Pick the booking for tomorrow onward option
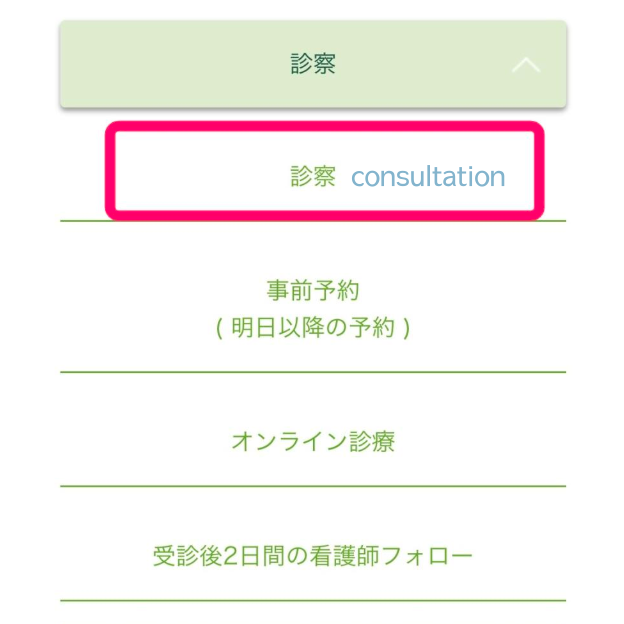Image resolution: width=624 pixels, height=624 pixels. pyautogui.click(x=313, y=328)
